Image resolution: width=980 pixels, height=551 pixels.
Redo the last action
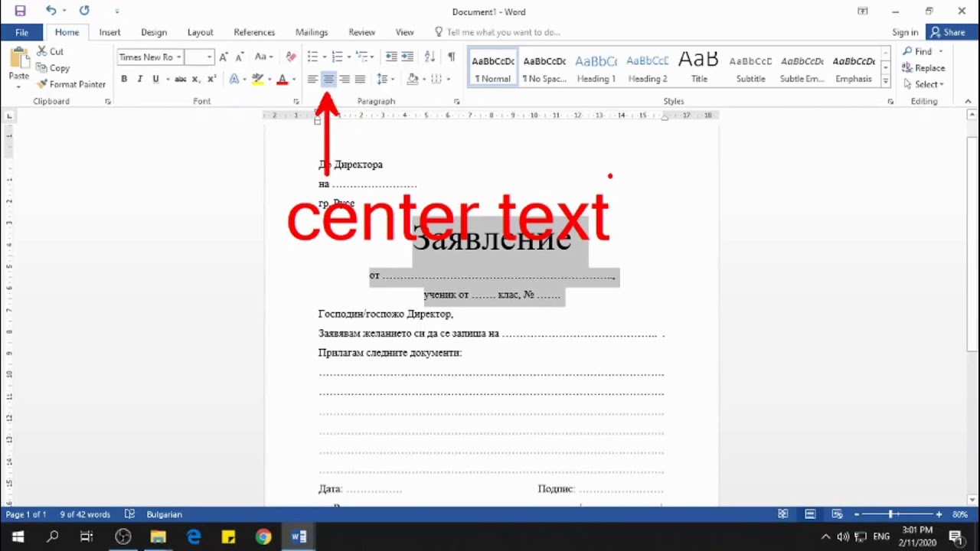(84, 11)
